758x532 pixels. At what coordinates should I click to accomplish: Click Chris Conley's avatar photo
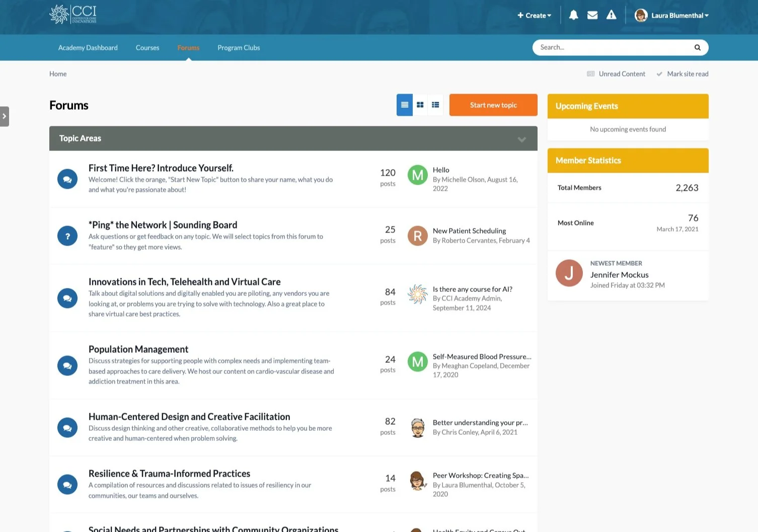(x=417, y=427)
